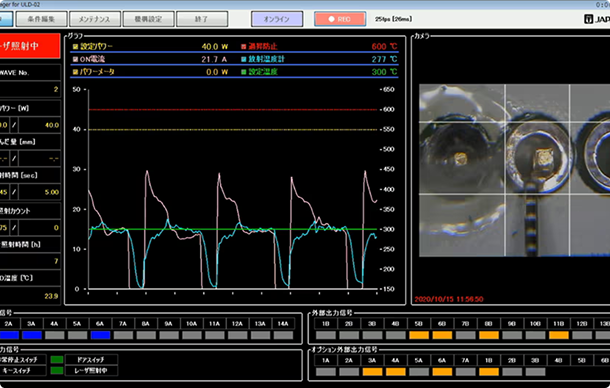Click the red レーザ照射中 status banner
This screenshot has width=610, height=388.
[30, 46]
